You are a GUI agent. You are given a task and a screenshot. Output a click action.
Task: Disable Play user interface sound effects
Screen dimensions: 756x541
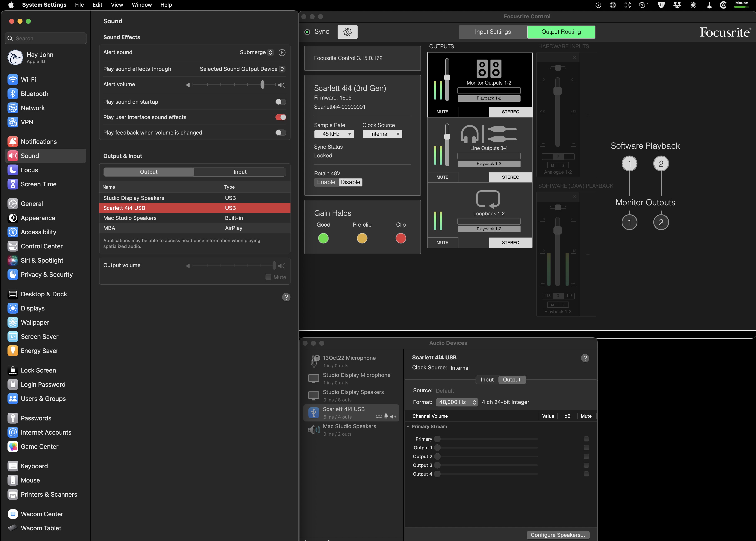pyautogui.click(x=280, y=117)
